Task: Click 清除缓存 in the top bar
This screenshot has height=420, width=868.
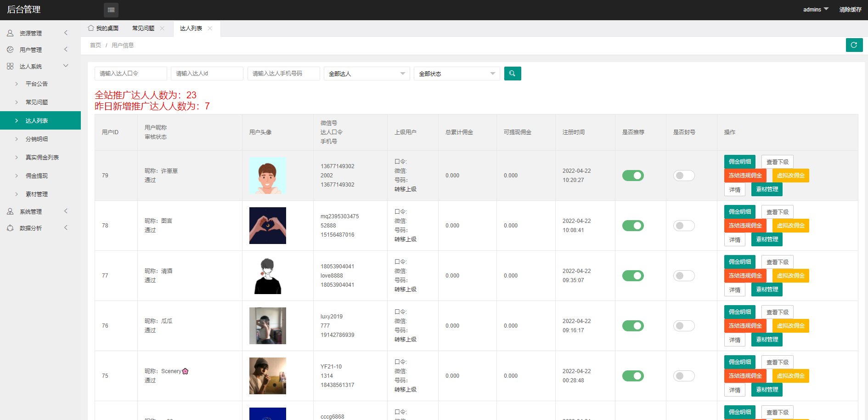Action: pos(850,10)
